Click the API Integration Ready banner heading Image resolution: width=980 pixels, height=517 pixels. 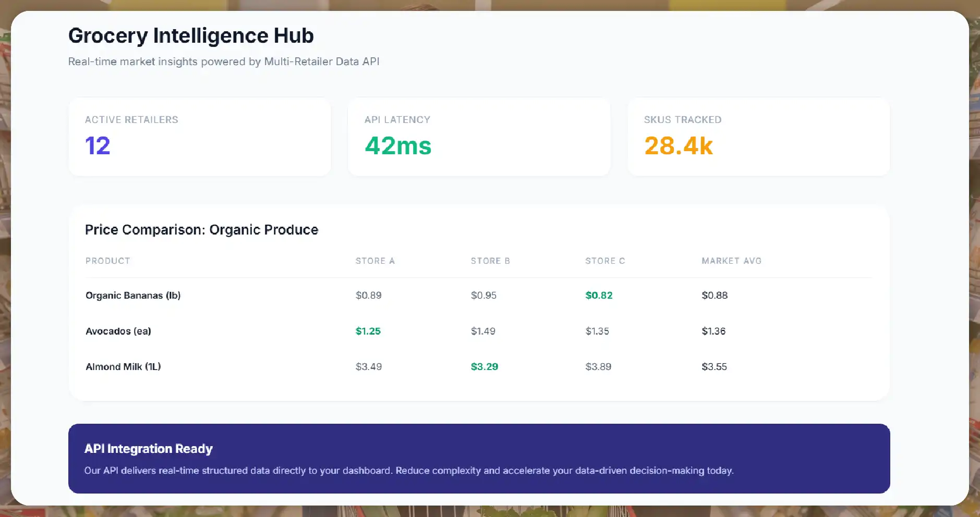(149, 449)
